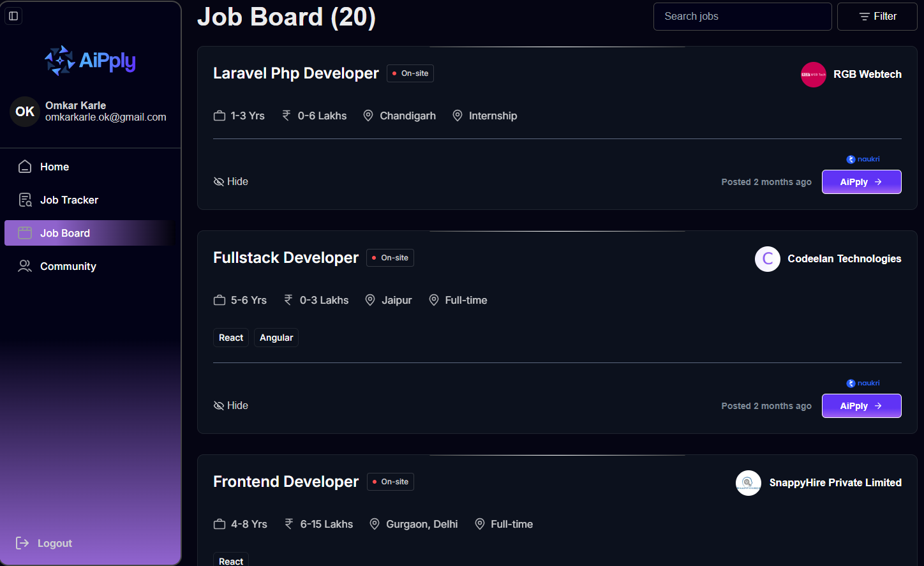Viewport: 924px width, 566px height.
Task: Click location pin beside Chandigarh
Action: click(x=368, y=115)
